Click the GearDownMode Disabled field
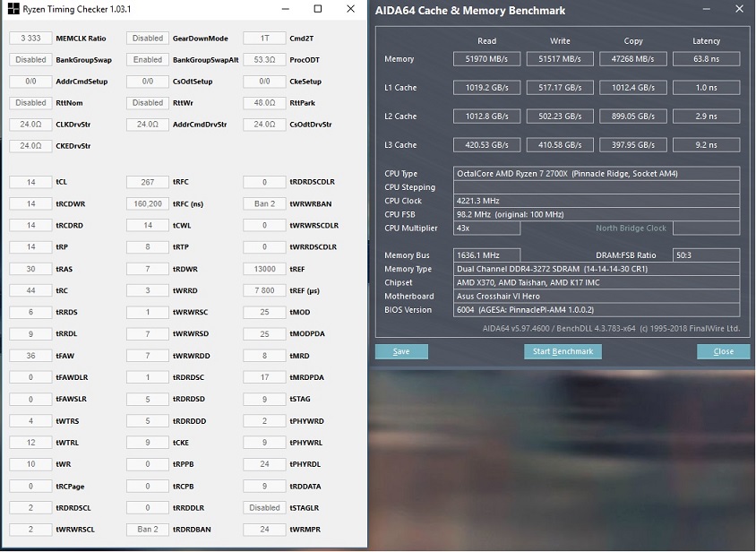This screenshot has width=756, height=552. [148, 39]
